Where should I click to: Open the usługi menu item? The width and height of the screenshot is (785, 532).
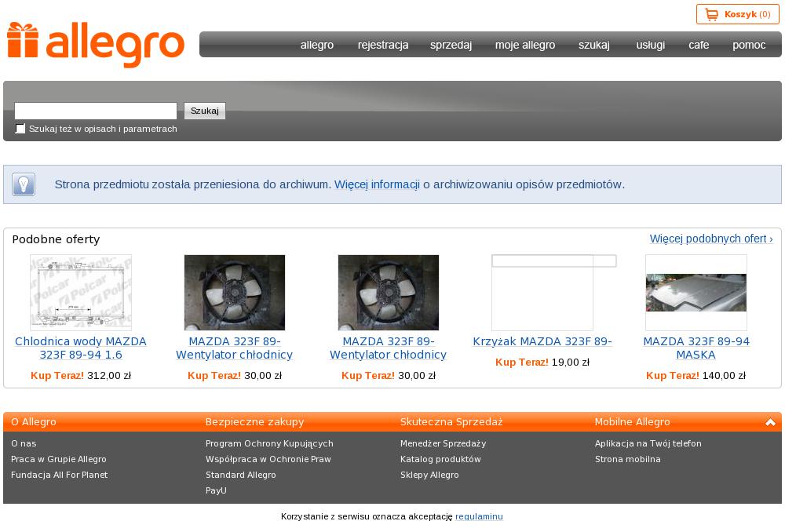click(650, 45)
